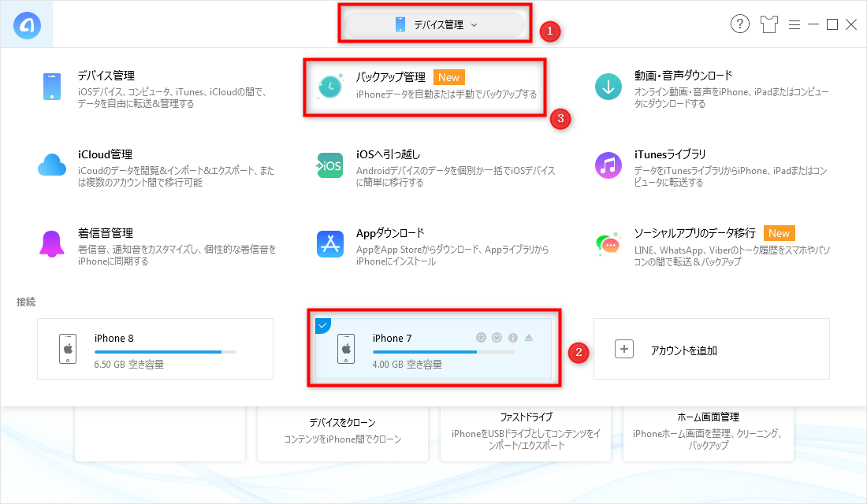
Task: Open バックアップ管理 backup manager
Action: (x=426, y=86)
